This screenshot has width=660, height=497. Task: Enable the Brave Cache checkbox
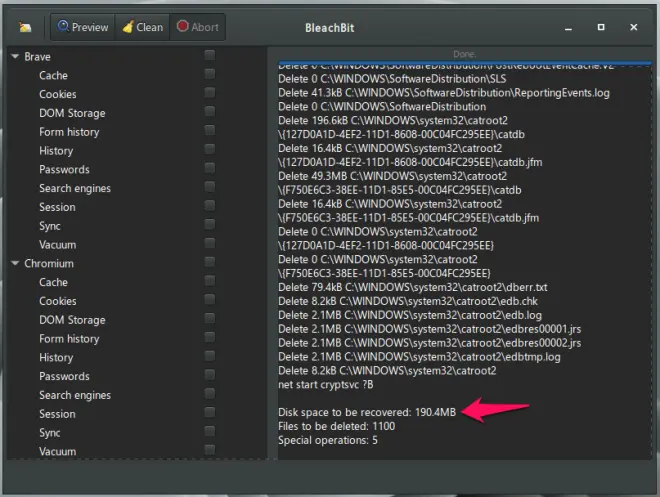(210, 74)
